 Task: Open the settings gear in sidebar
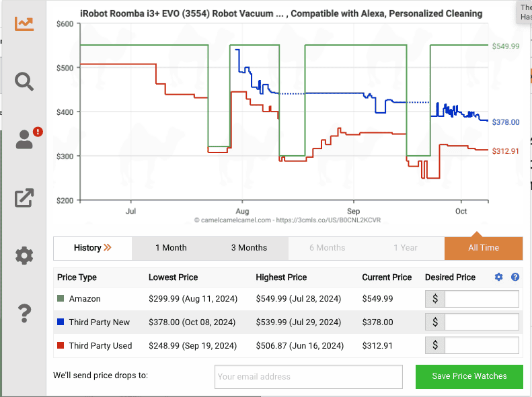(24, 255)
